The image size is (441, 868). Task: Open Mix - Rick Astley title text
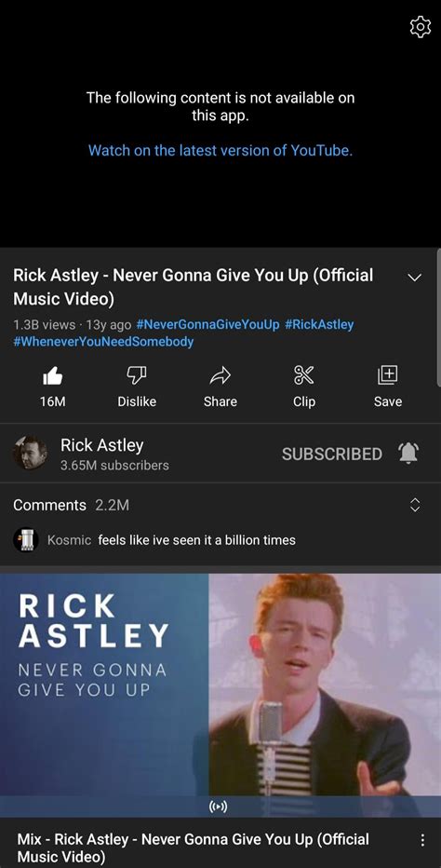click(194, 848)
